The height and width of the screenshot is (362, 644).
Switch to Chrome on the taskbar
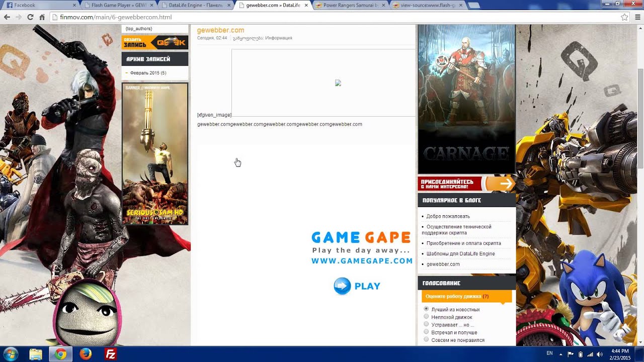tap(60, 354)
